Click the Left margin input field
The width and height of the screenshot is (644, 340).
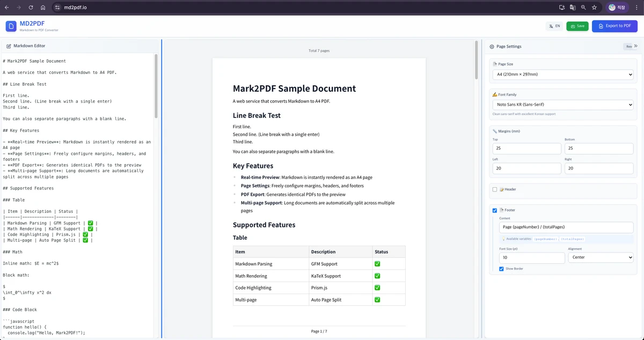(527, 168)
